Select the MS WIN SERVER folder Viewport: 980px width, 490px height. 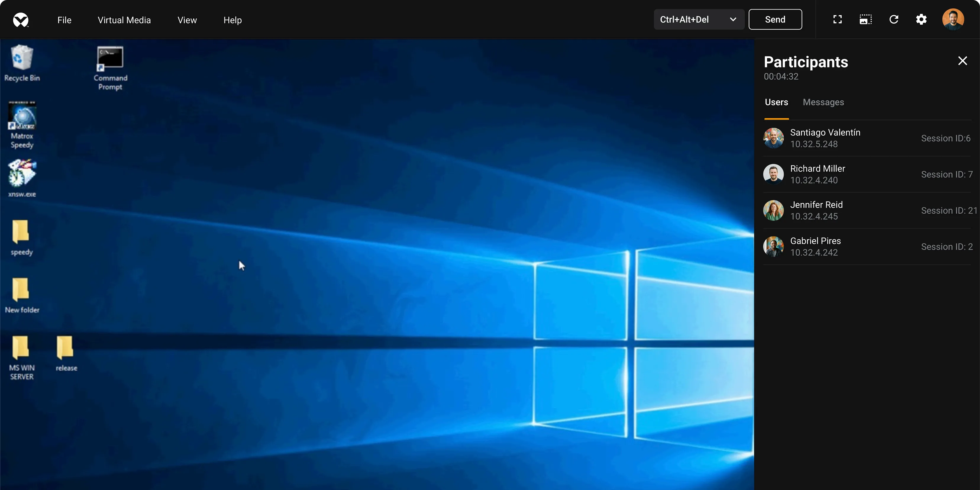(x=22, y=358)
